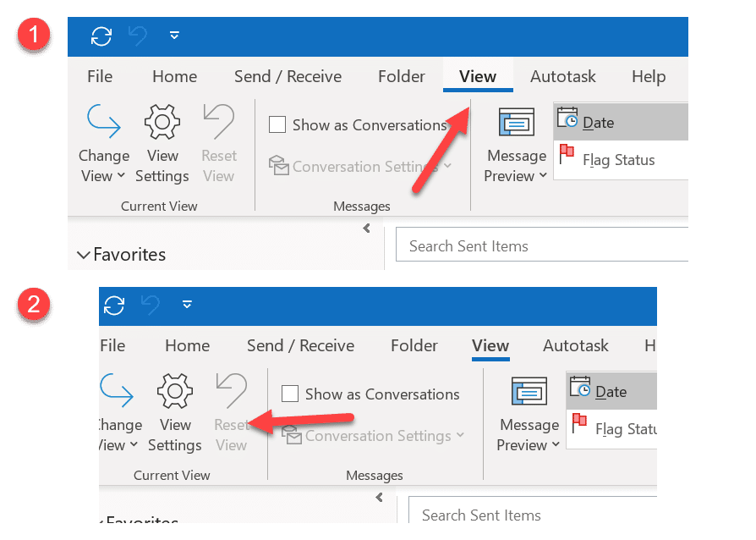Open Change View dropdown in first screenshot
This screenshot has width=756, height=540.
pyautogui.click(x=104, y=143)
